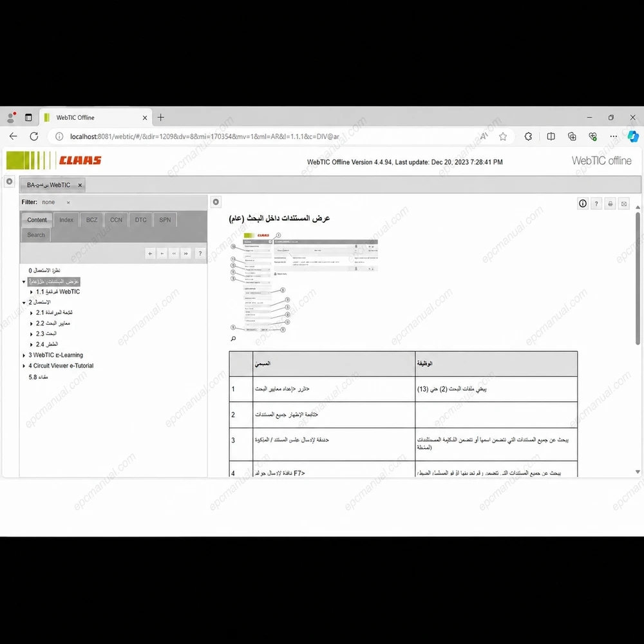Expand 4 Circuit Viewer e-Tutorial node arrow
This screenshot has width=644, height=644.
coord(24,366)
